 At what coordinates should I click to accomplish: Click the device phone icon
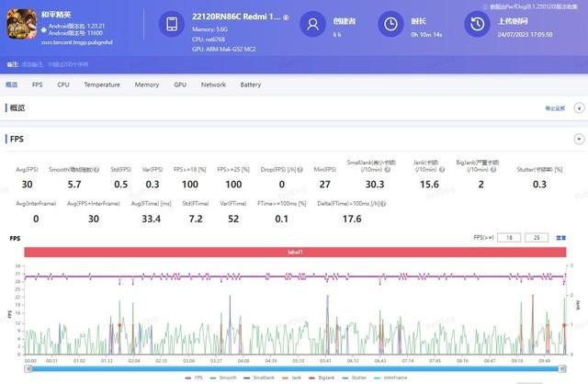pyautogui.click(x=171, y=23)
